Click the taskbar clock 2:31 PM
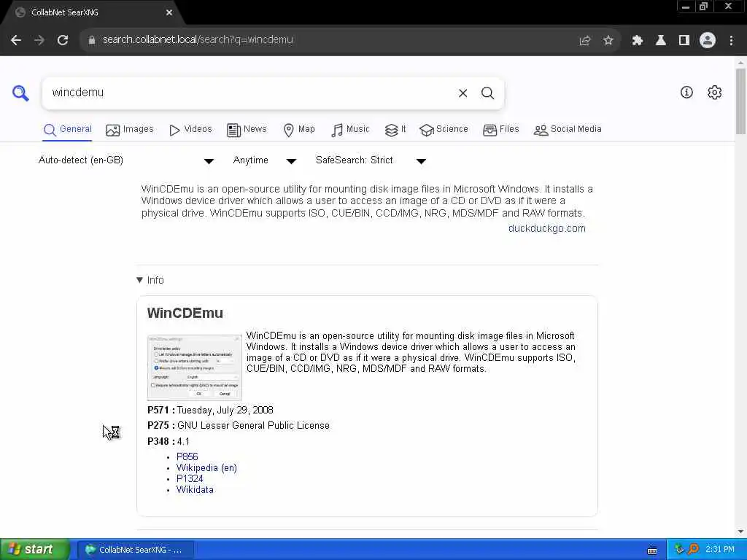 720,550
